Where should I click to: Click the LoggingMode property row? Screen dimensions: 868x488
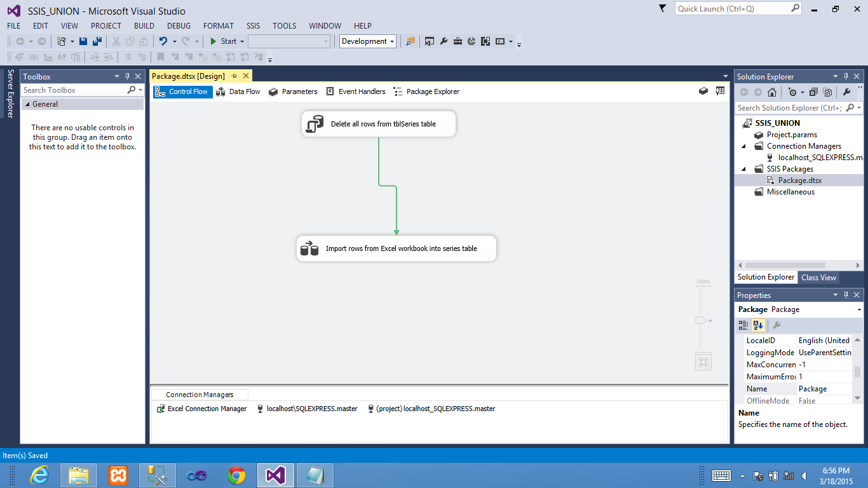pyautogui.click(x=798, y=353)
